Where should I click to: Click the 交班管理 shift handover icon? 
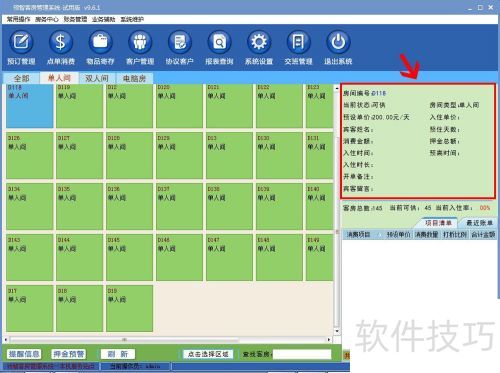tap(298, 47)
